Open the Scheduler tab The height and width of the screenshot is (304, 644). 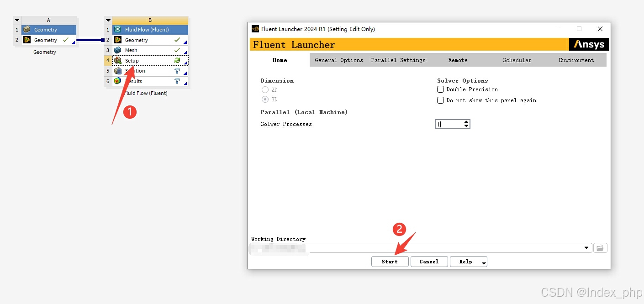(x=517, y=60)
